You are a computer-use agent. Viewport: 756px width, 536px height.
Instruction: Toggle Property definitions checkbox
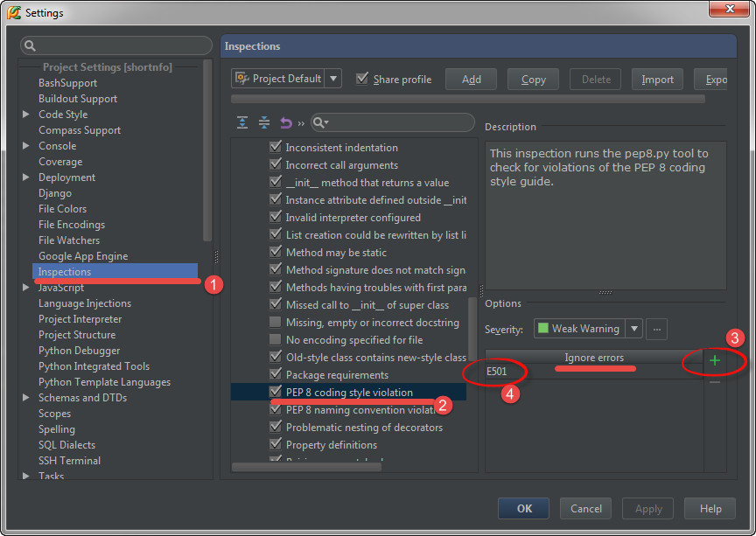tap(276, 444)
